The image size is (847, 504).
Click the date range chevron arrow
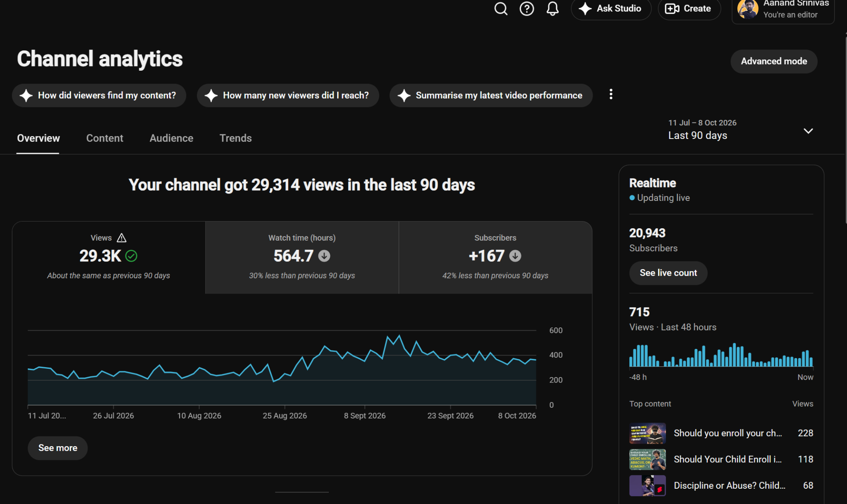click(808, 131)
